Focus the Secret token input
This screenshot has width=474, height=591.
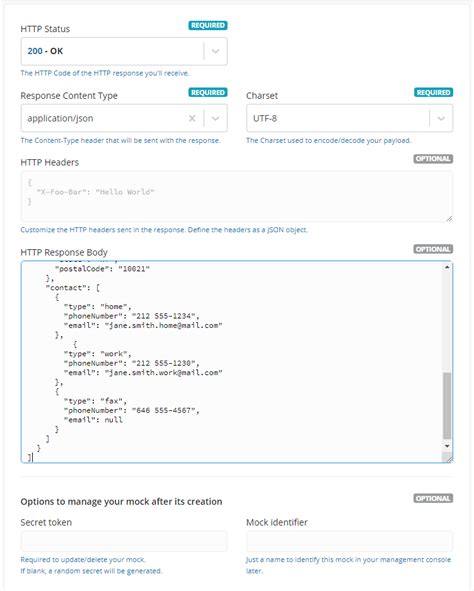click(x=124, y=541)
